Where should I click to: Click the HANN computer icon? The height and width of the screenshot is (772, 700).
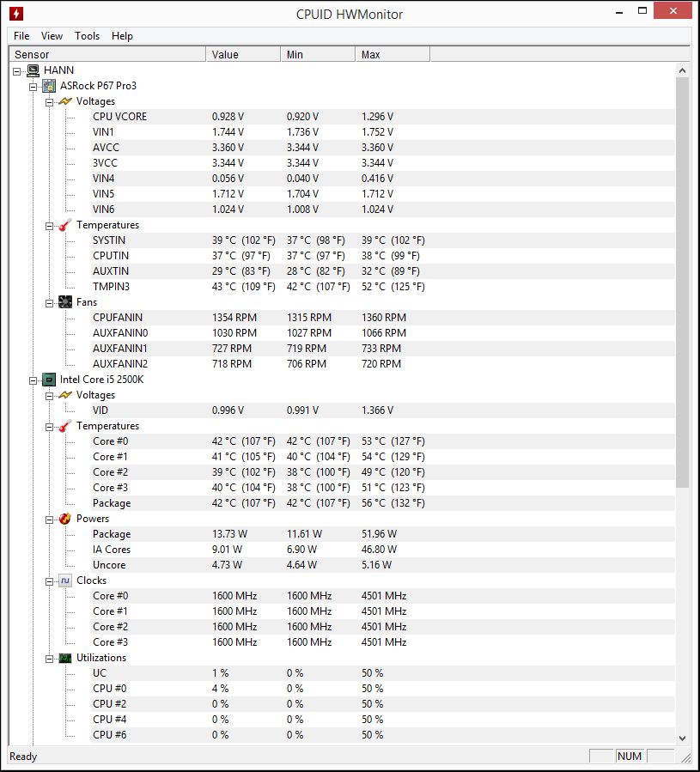(x=33, y=70)
